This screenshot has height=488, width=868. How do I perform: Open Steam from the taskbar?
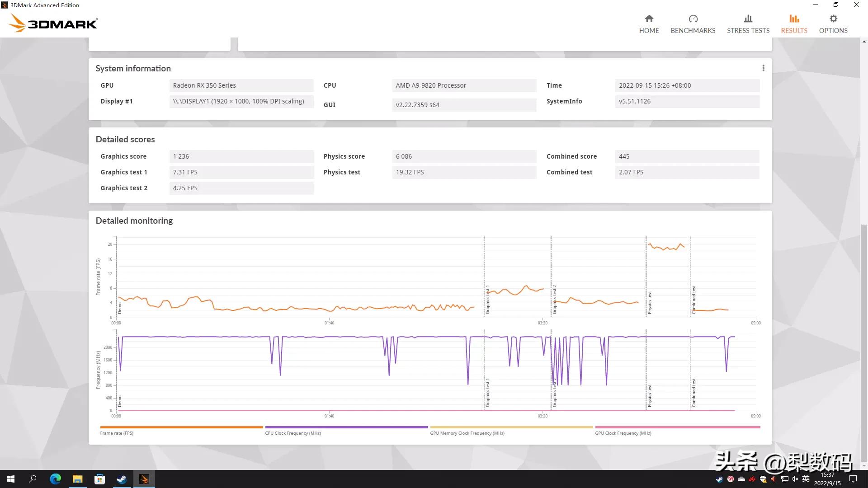[122, 479]
